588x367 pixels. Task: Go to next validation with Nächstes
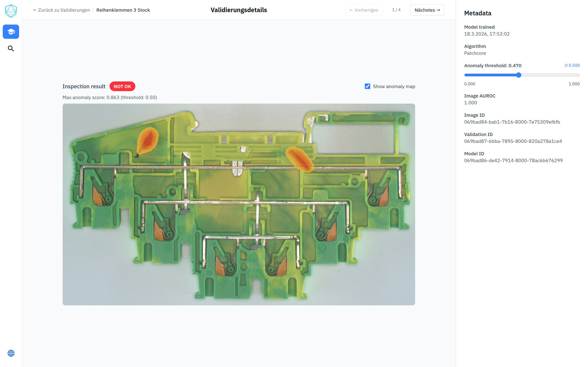click(x=427, y=10)
